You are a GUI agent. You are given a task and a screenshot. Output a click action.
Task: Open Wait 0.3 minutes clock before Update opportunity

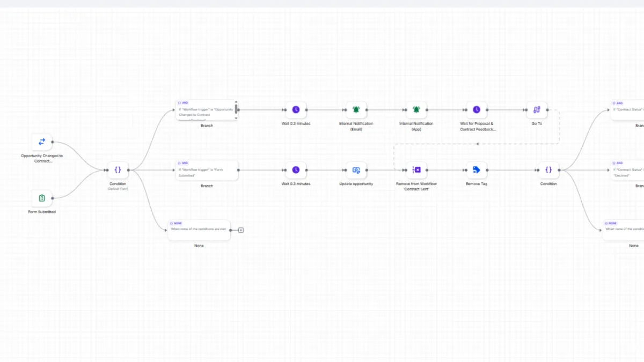coord(296,170)
